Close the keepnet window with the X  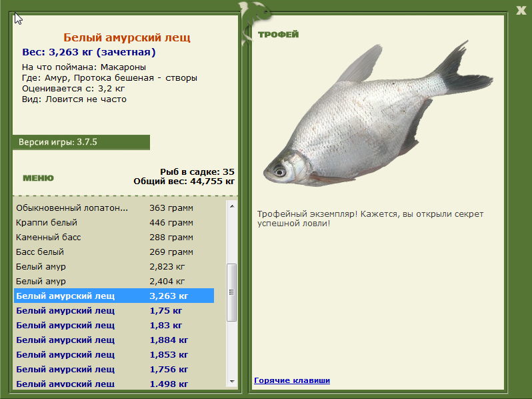[x=521, y=11]
